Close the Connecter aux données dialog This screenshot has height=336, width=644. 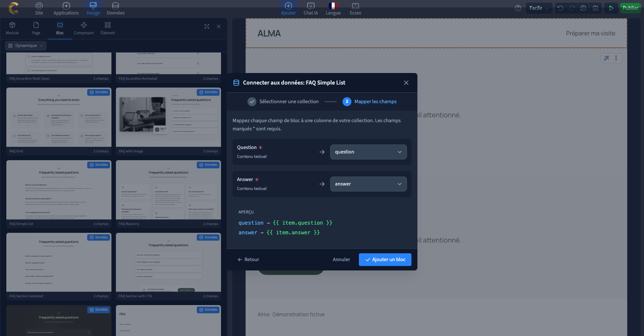(406, 83)
